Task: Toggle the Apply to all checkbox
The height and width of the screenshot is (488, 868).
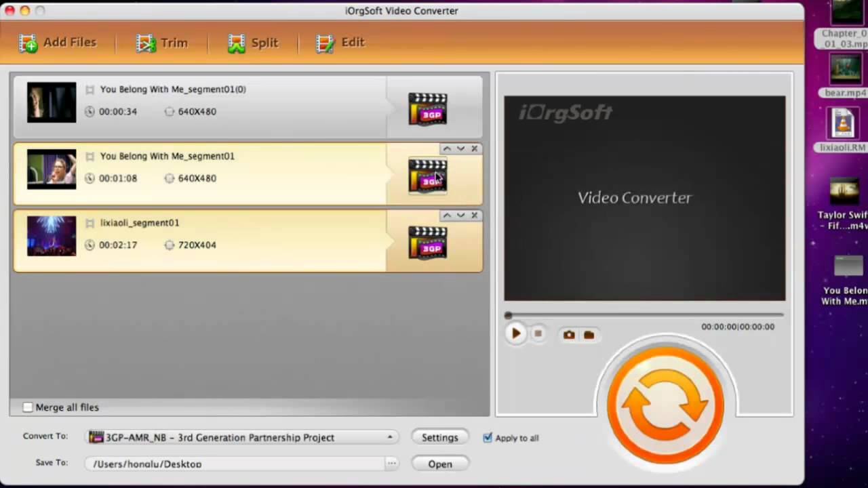Action: (487, 438)
